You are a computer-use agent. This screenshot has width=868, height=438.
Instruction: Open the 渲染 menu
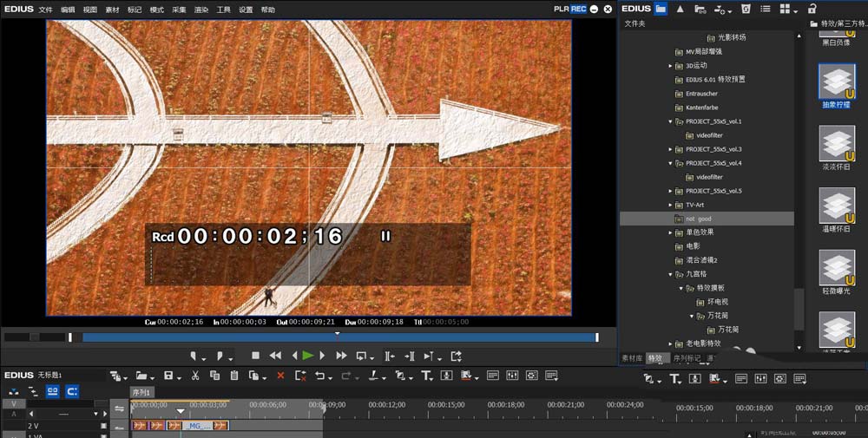click(201, 10)
